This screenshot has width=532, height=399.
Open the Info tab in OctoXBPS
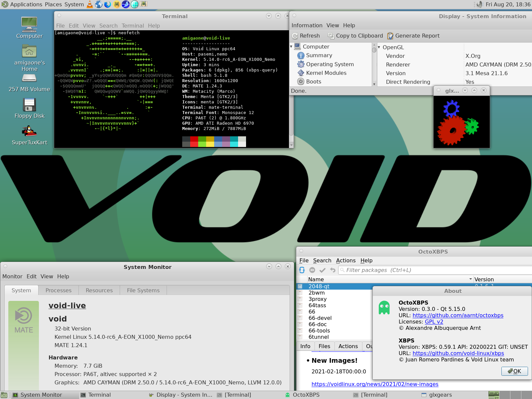point(305,346)
